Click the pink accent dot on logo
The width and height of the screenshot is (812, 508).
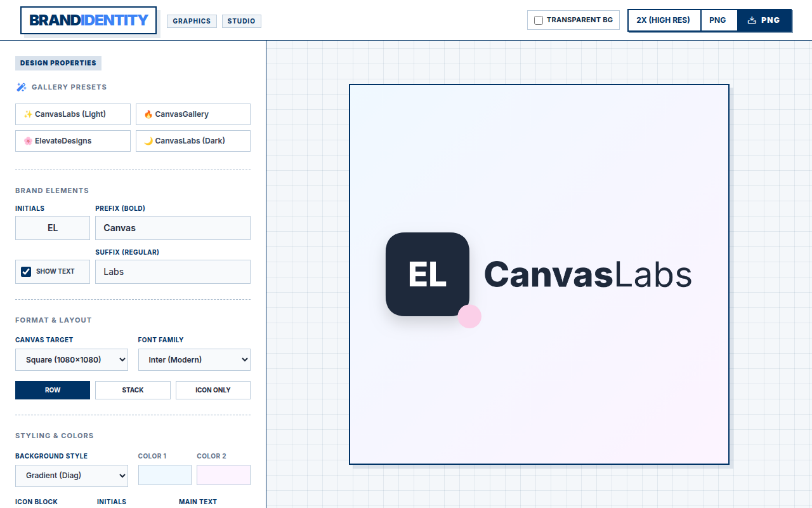point(469,316)
